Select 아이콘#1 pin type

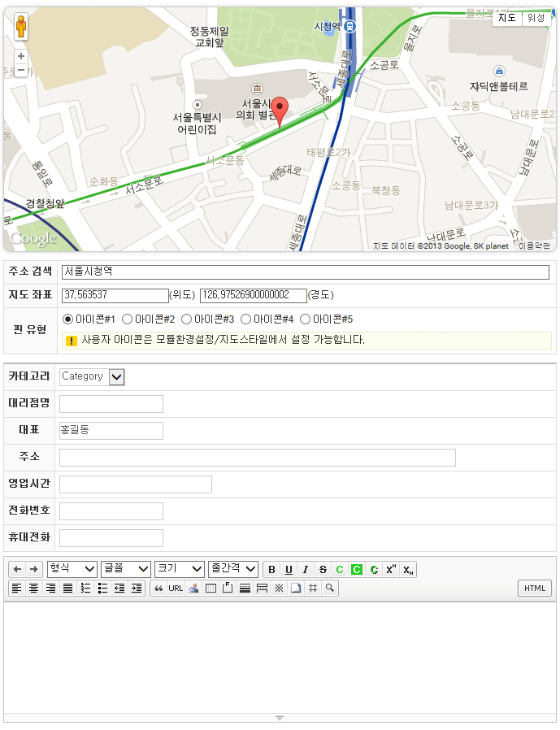pos(68,319)
